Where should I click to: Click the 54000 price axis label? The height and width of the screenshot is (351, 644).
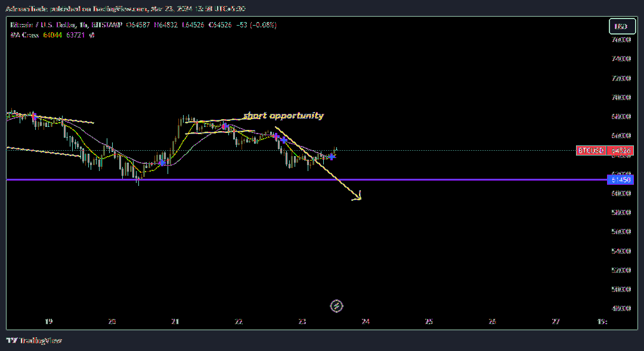coord(621,251)
